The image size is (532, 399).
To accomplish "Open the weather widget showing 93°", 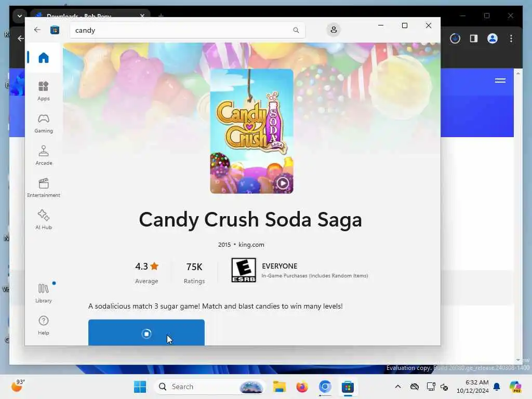I will (x=18, y=386).
